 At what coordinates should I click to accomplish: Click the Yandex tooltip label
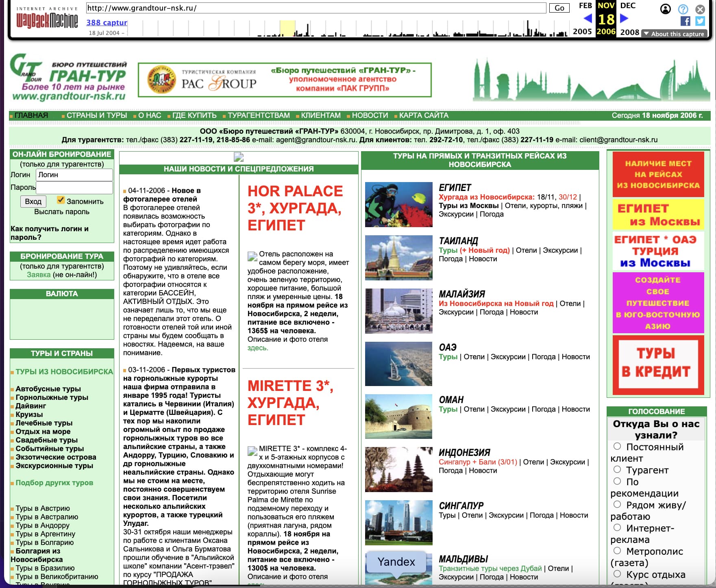click(396, 562)
